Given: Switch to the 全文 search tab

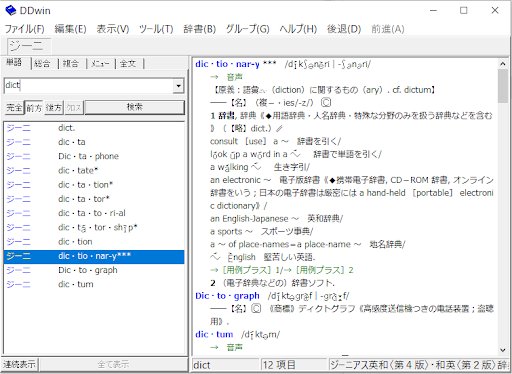Looking at the screenshot, I should point(128,63).
